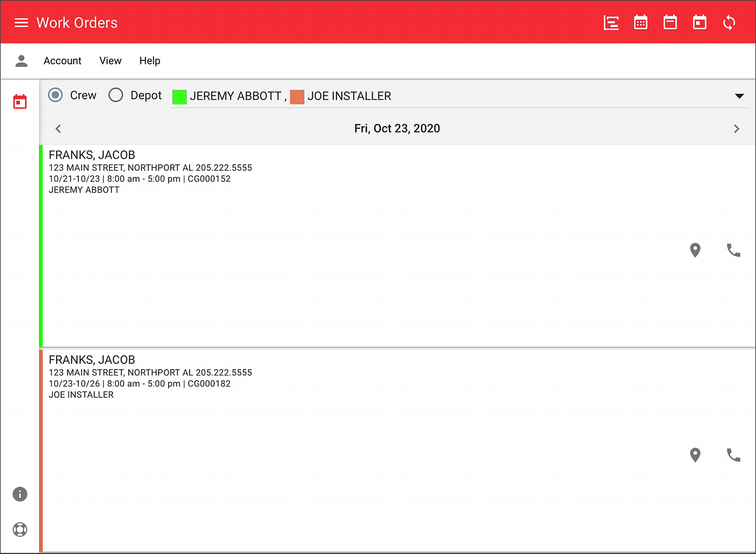Switch to month calendar view

(x=640, y=22)
